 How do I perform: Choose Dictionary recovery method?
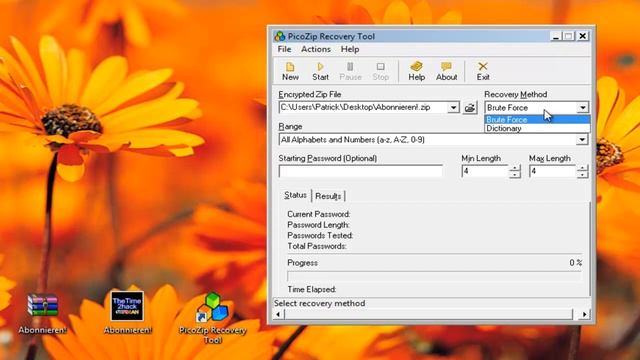[x=537, y=129]
